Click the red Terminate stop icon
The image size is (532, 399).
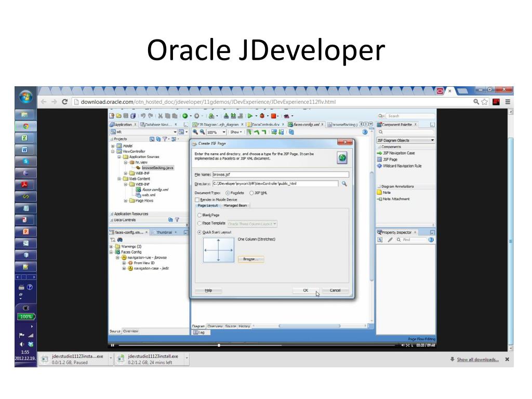click(273, 116)
